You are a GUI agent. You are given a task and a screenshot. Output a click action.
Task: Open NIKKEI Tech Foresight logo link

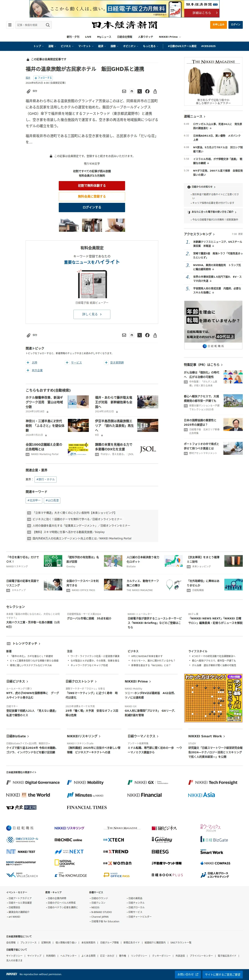[213, 783]
